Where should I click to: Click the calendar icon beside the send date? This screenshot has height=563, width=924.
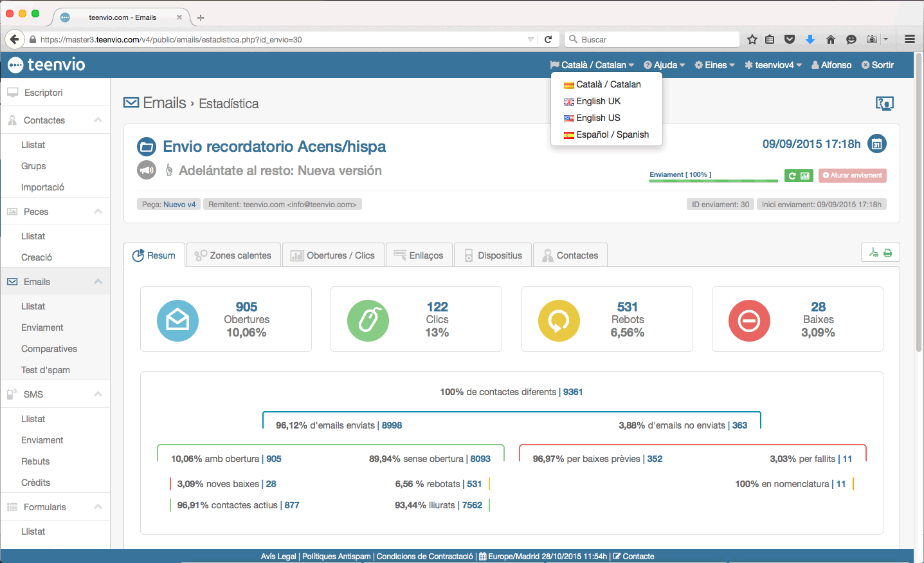[x=876, y=144]
